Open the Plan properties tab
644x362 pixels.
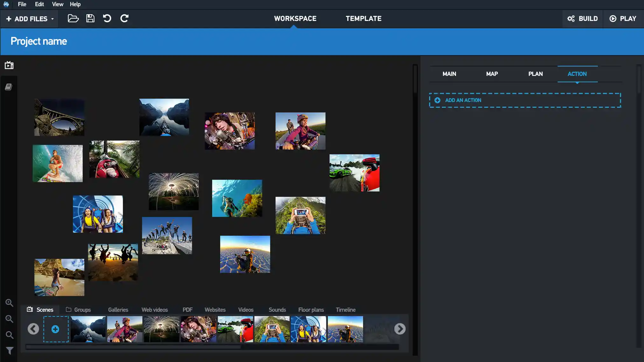[x=535, y=74]
